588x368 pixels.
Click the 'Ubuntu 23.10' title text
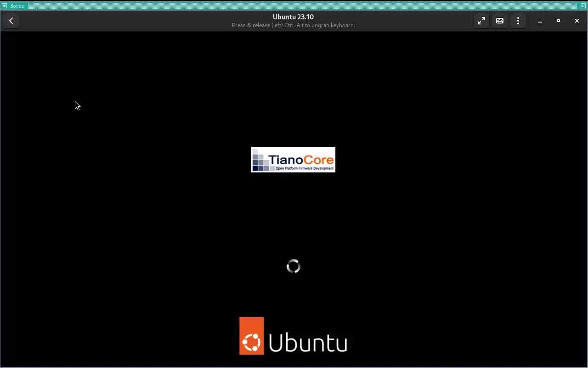[293, 17]
